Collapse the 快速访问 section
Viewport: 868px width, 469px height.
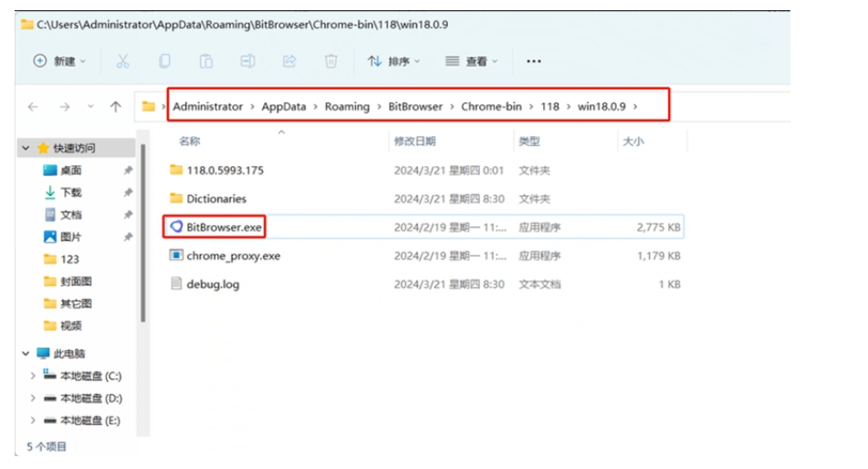[26, 148]
